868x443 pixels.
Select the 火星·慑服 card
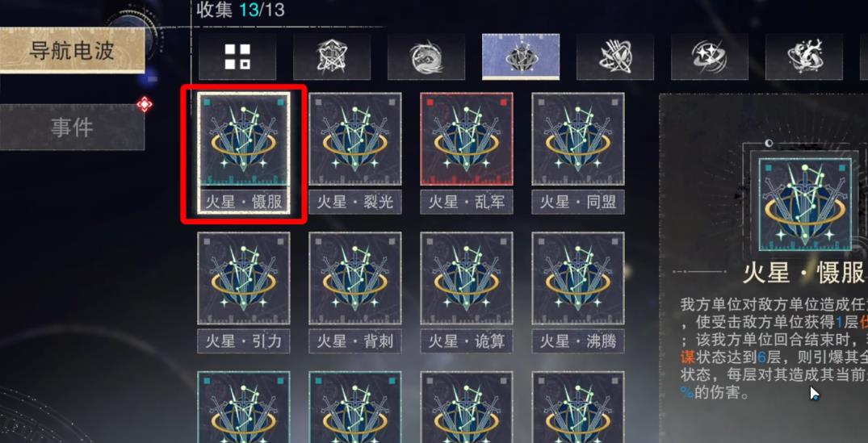[x=244, y=153]
